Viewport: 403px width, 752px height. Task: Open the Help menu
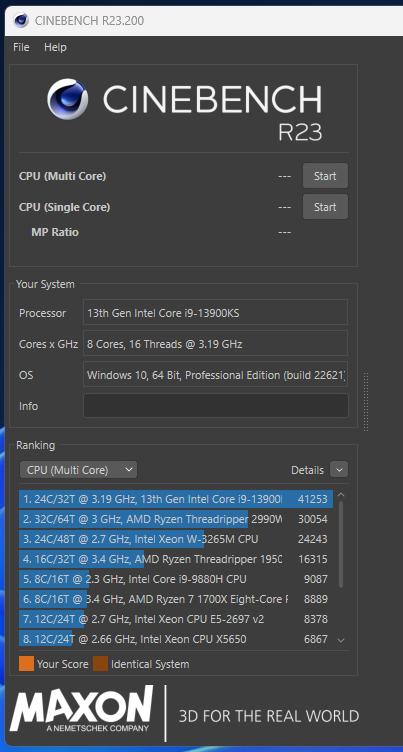(55, 47)
